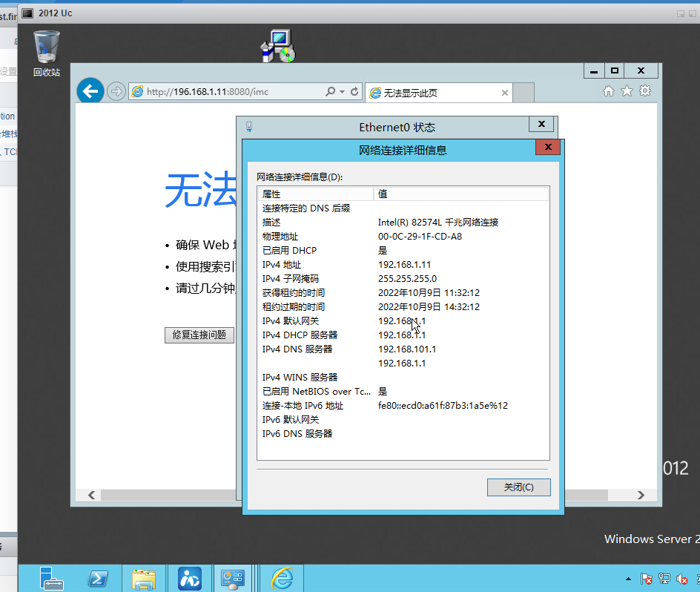Switch to Internet Explorer on taskbar

pos(282,578)
